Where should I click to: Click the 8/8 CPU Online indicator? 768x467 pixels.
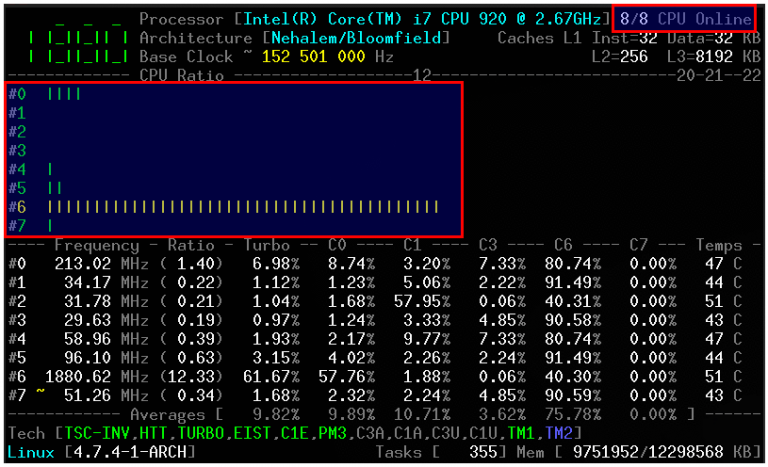(685, 19)
